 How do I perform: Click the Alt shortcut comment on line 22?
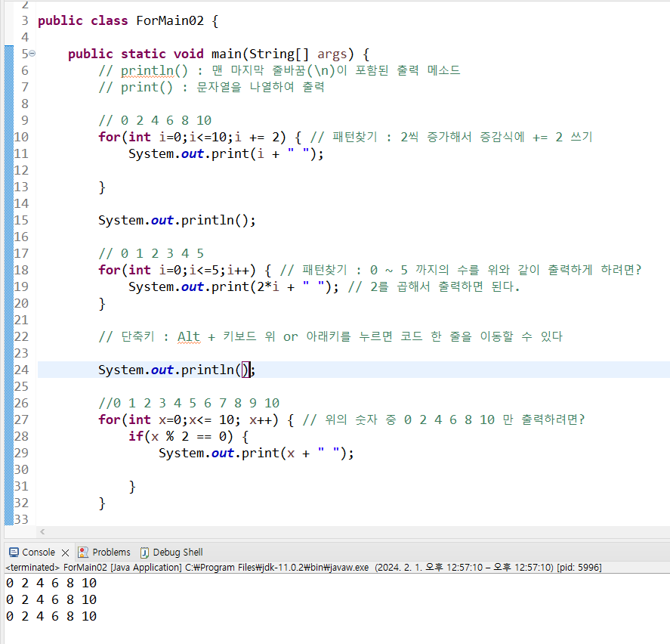click(x=331, y=336)
